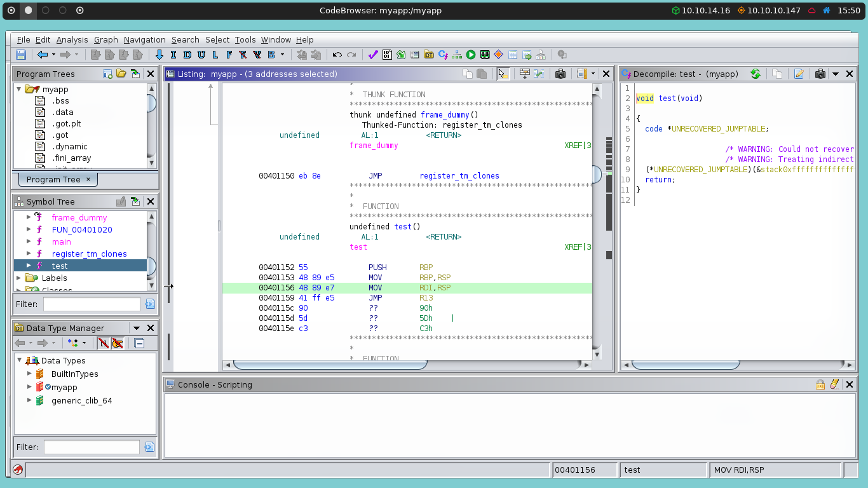
Task: Click the Undo arrow in toolbar
Action: pos(337,55)
